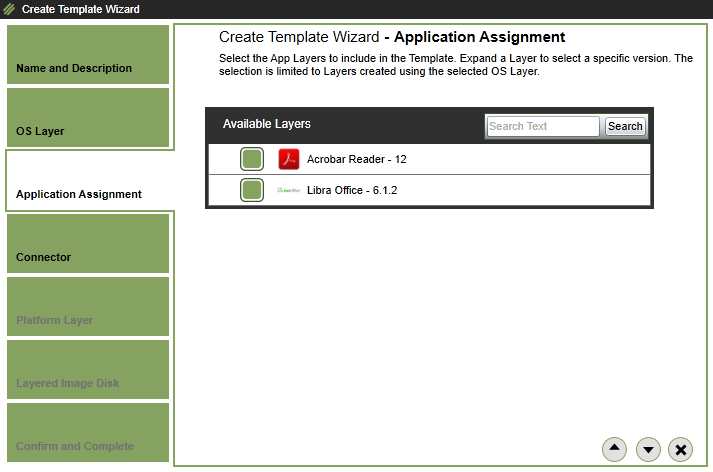Screen dimensions: 713x472
Task: Switch to the OS Layer step
Action: click(x=88, y=118)
